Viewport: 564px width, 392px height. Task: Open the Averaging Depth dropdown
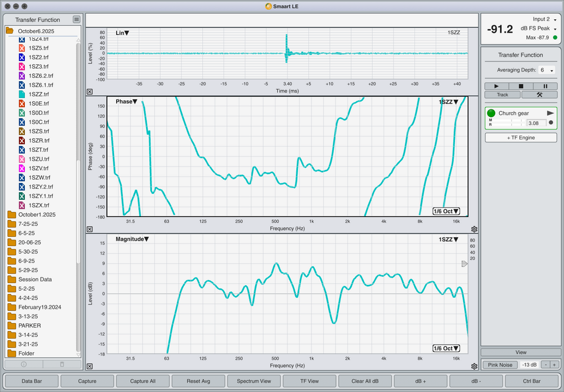pos(546,70)
